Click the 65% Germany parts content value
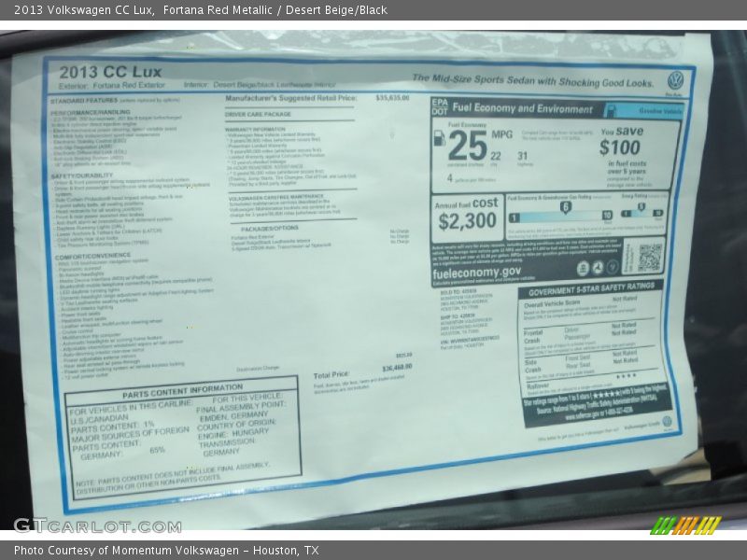Screen dimensions: 747x560 (157, 450)
